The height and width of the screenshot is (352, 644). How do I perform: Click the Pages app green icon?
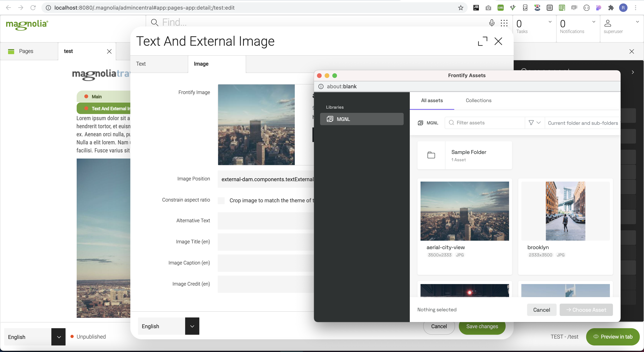tap(11, 51)
